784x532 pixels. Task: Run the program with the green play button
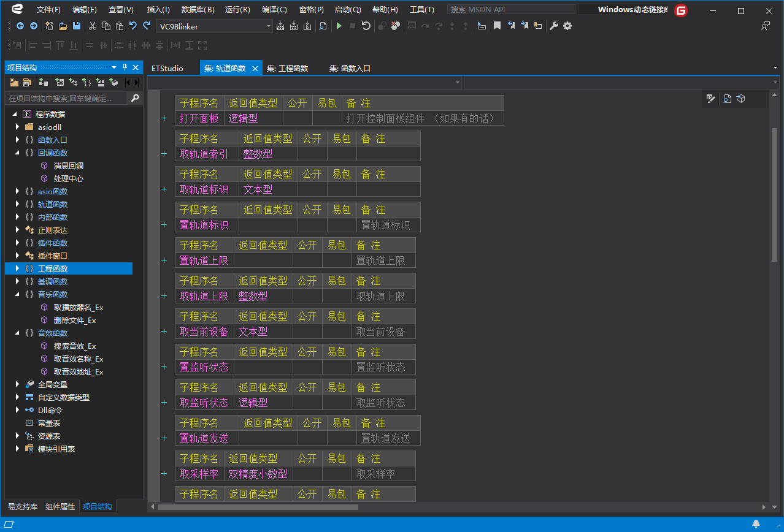tap(339, 26)
